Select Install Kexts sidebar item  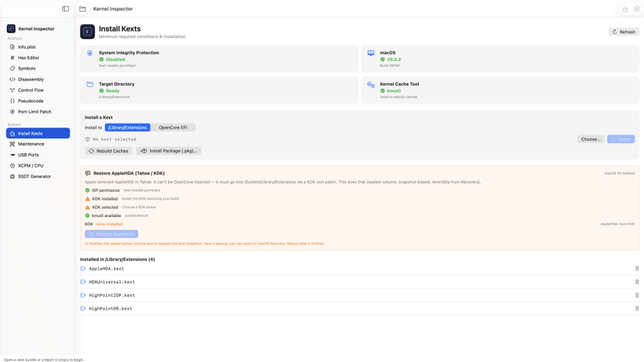point(38,133)
